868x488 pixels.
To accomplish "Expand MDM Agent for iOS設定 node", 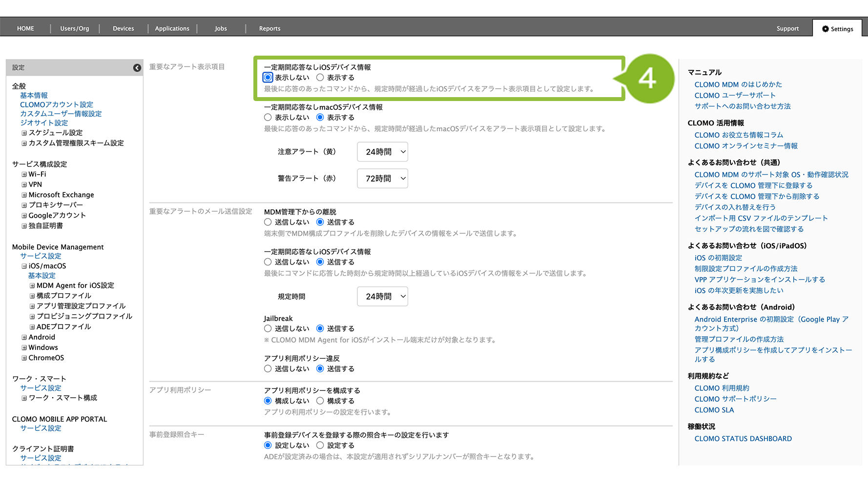I will (32, 285).
